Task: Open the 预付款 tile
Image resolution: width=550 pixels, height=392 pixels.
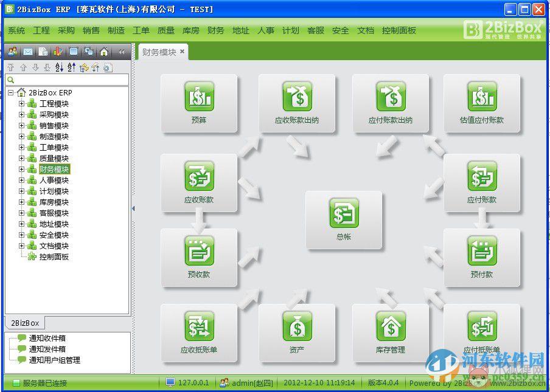Action: [482, 258]
